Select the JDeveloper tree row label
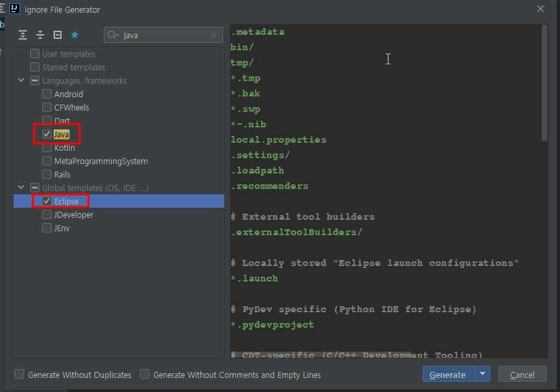Screen dimensions: 560x392 tap(74, 214)
